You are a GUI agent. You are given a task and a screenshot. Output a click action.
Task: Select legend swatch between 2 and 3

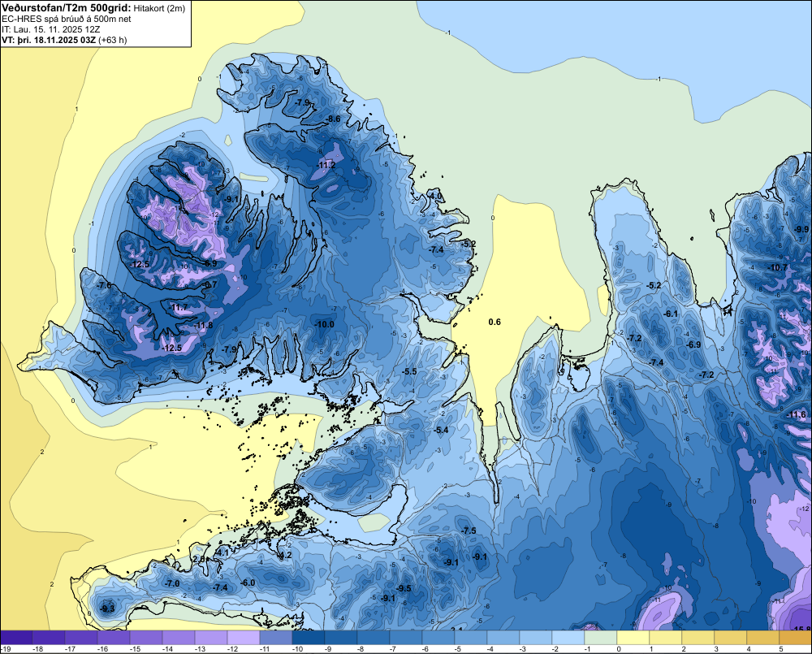tap(698, 638)
